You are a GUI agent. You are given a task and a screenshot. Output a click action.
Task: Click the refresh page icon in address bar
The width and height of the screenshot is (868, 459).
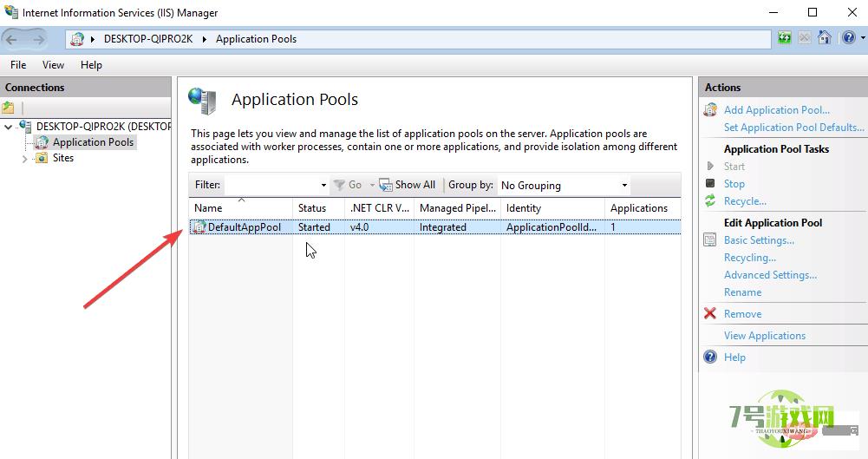click(785, 38)
